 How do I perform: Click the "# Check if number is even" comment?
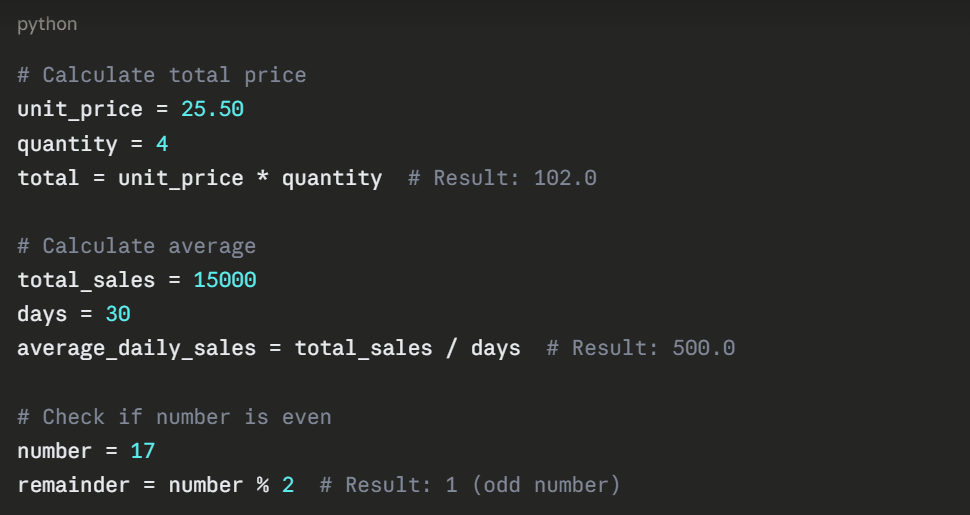point(174,416)
